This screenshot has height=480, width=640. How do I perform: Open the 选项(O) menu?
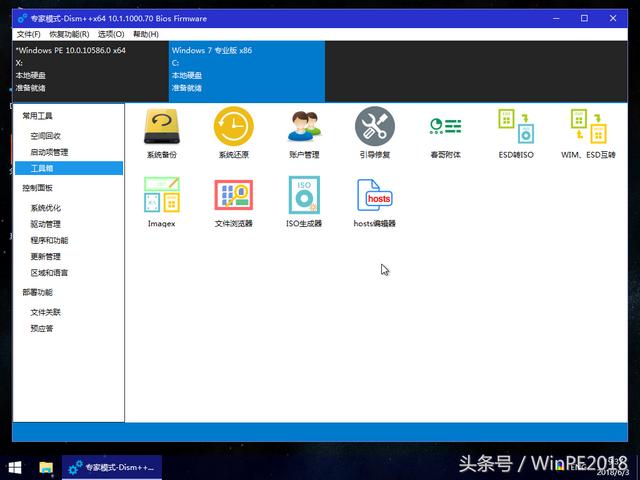tap(111, 34)
